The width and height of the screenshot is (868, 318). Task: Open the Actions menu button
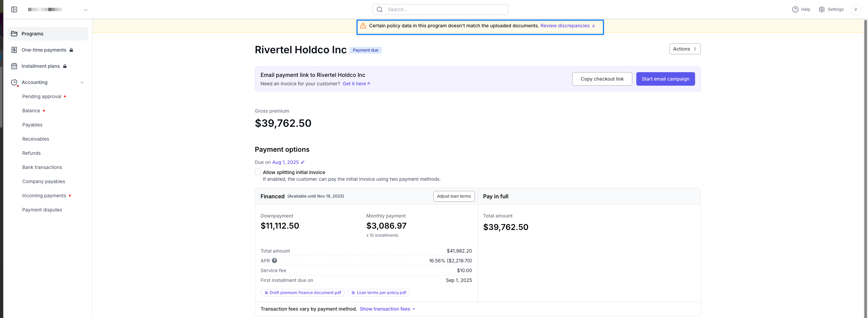[685, 49]
